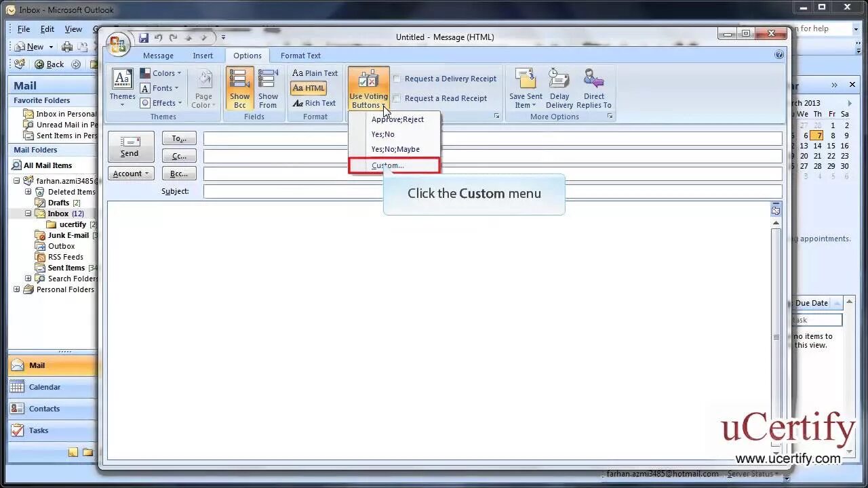Screen dimensions: 868x488
Task: Enable Request a Delivery Receipt
Action: point(397,79)
